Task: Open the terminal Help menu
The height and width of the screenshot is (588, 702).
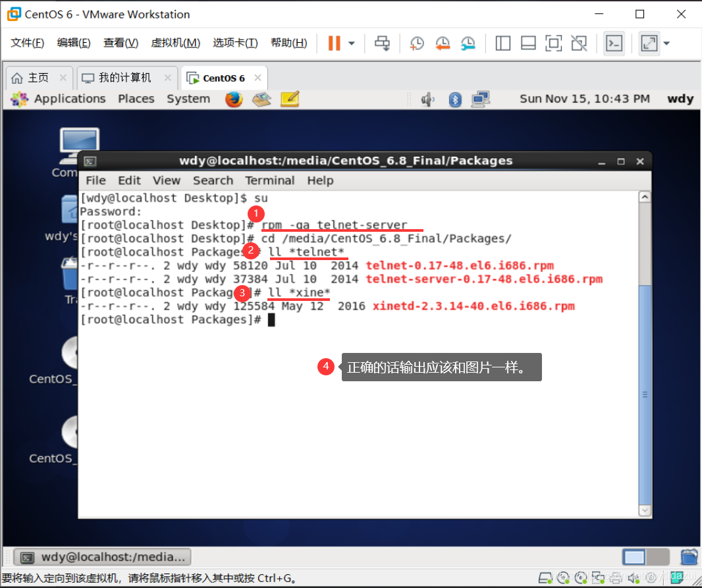Action: point(320,180)
